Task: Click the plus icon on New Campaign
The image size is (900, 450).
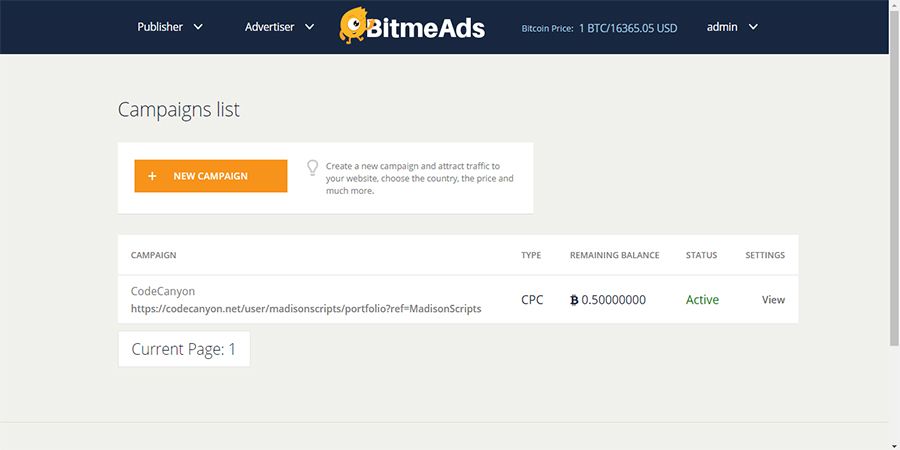Action: pyautogui.click(x=152, y=176)
